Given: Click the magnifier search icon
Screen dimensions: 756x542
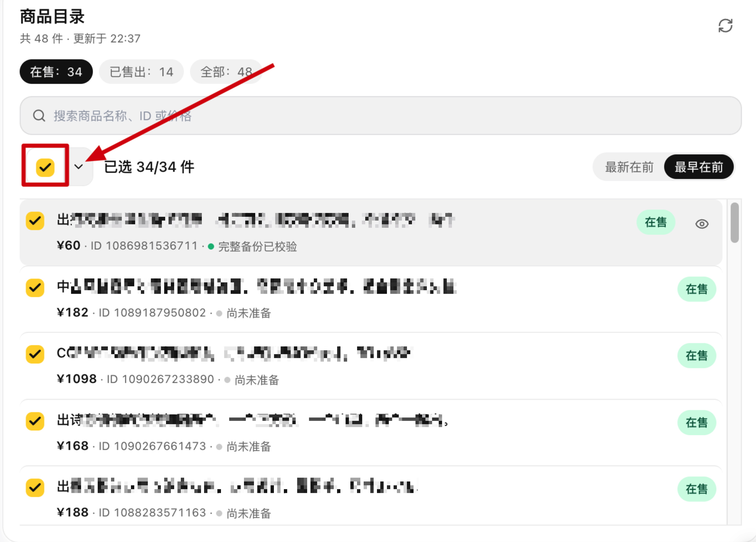Looking at the screenshot, I should tap(39, 116).
